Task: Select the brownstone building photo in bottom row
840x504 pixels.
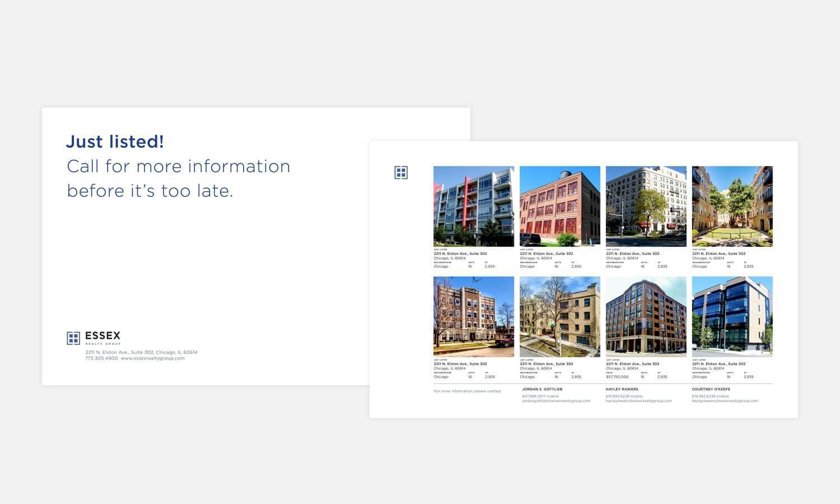Action: pyautogui.click(x=473, y=316)
